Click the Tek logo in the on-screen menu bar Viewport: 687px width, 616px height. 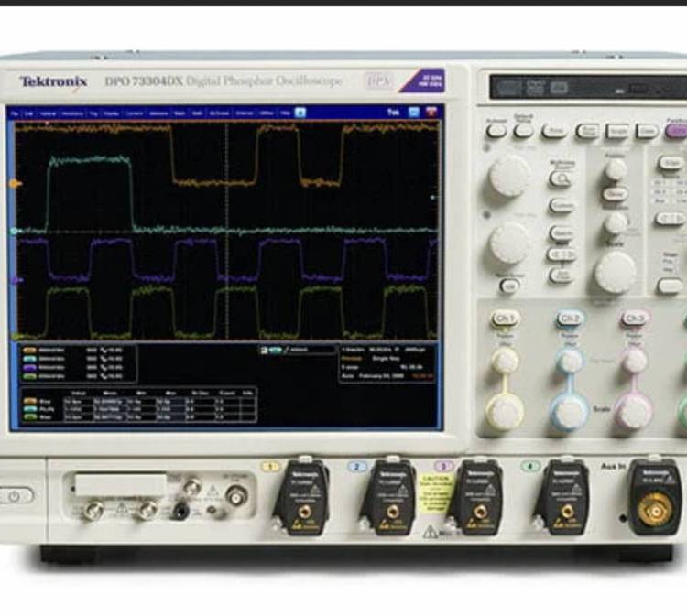pyautogui.click(x=393, y=112)
